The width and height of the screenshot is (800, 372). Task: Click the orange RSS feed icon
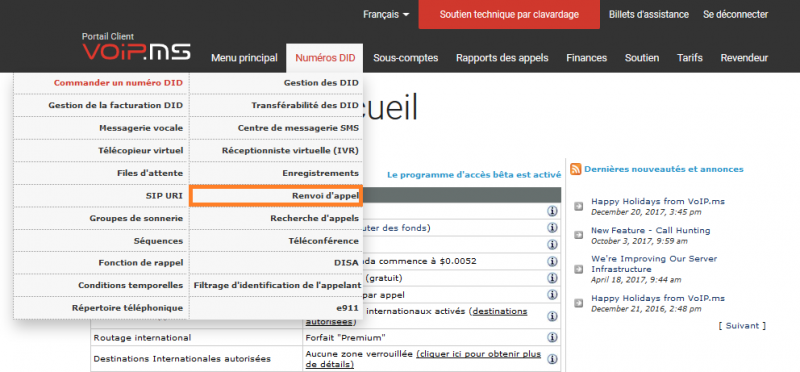pyautogui.click(x=576, y=169)
